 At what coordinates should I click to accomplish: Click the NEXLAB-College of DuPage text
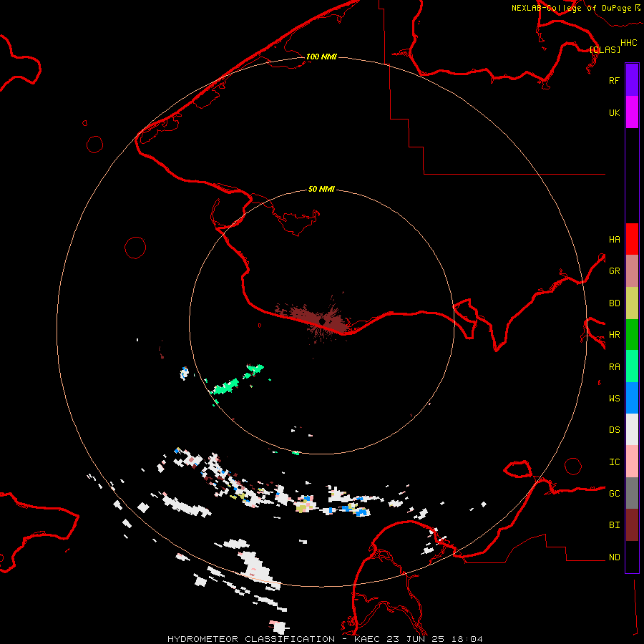[x=571, y=8]
